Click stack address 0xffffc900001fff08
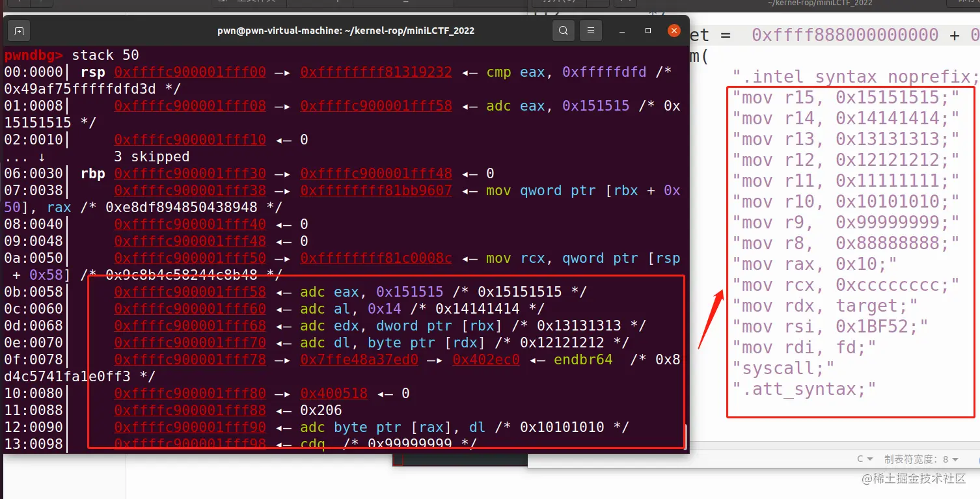Screen dimensions: 980x499 point(190,105)
